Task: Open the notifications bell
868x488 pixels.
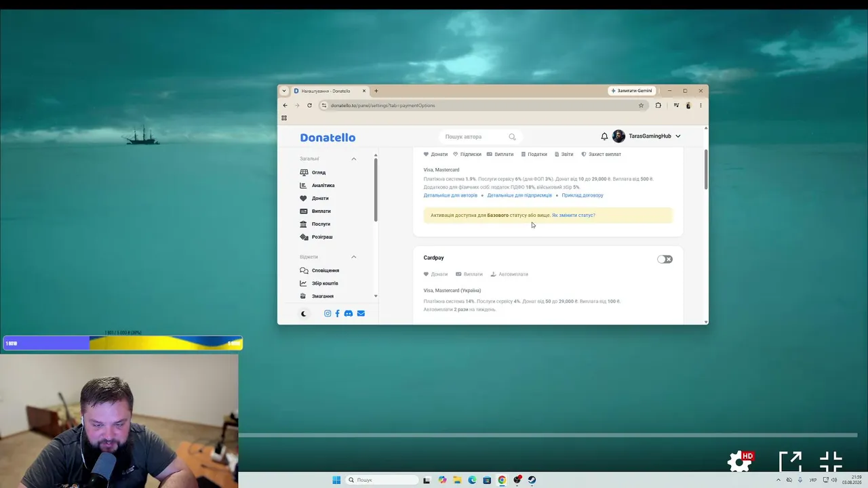Action: tap(604, 136)
